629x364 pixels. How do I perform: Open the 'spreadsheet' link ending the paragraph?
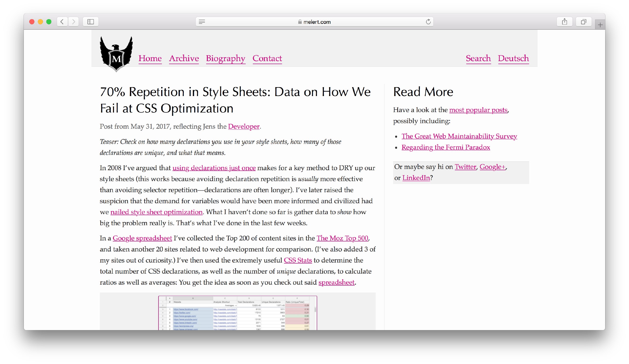click(336, 282)
